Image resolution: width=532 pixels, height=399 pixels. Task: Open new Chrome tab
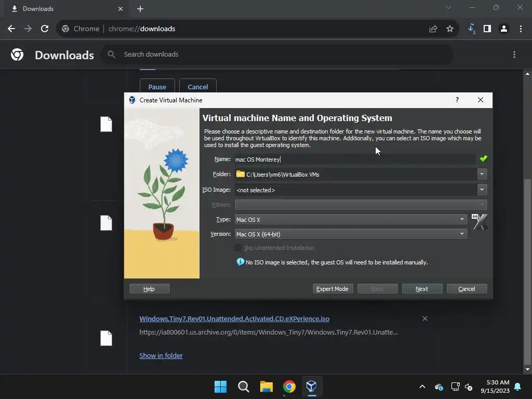coord(140,9)
